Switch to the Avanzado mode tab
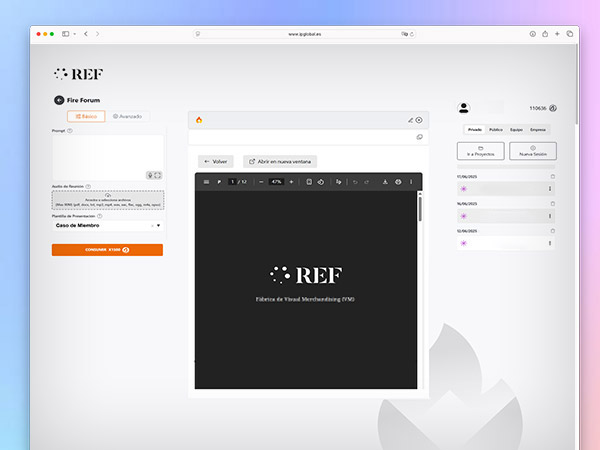 [127, 116]
